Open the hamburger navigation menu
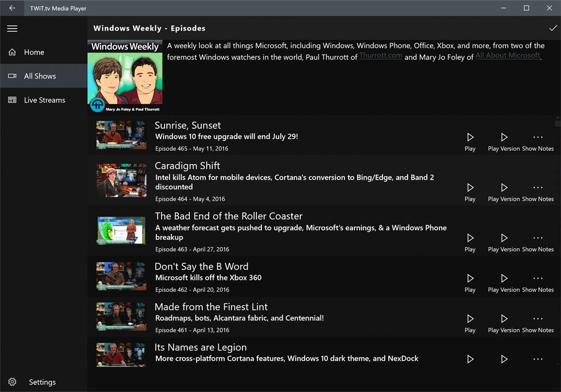 click(12, 29)
